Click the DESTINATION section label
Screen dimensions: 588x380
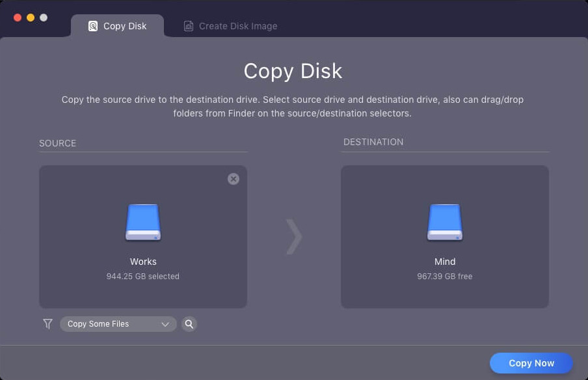(373, 142)
